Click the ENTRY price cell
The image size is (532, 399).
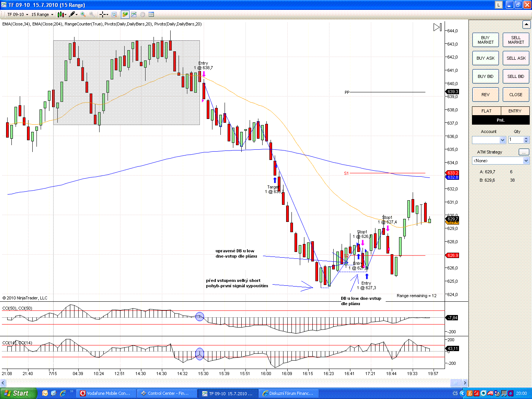click(x=515, y=111)
